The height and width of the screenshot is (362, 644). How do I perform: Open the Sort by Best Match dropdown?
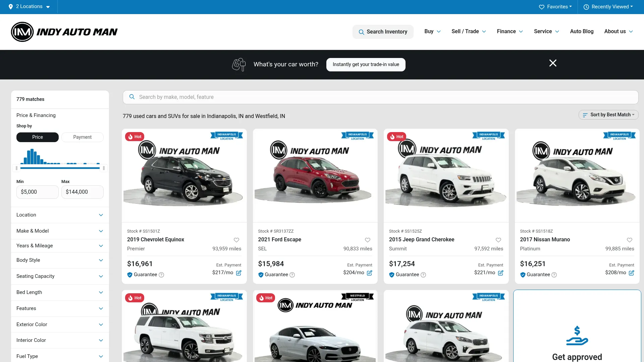608,115
